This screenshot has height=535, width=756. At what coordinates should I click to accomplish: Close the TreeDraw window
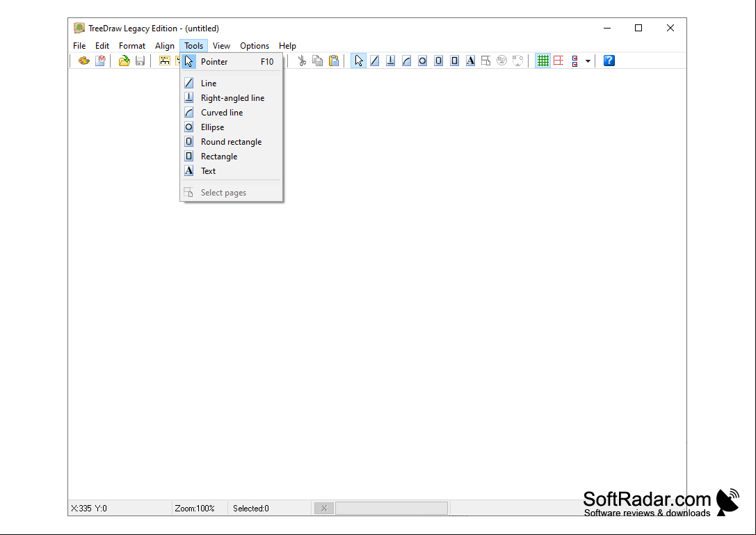coord(670,28)
